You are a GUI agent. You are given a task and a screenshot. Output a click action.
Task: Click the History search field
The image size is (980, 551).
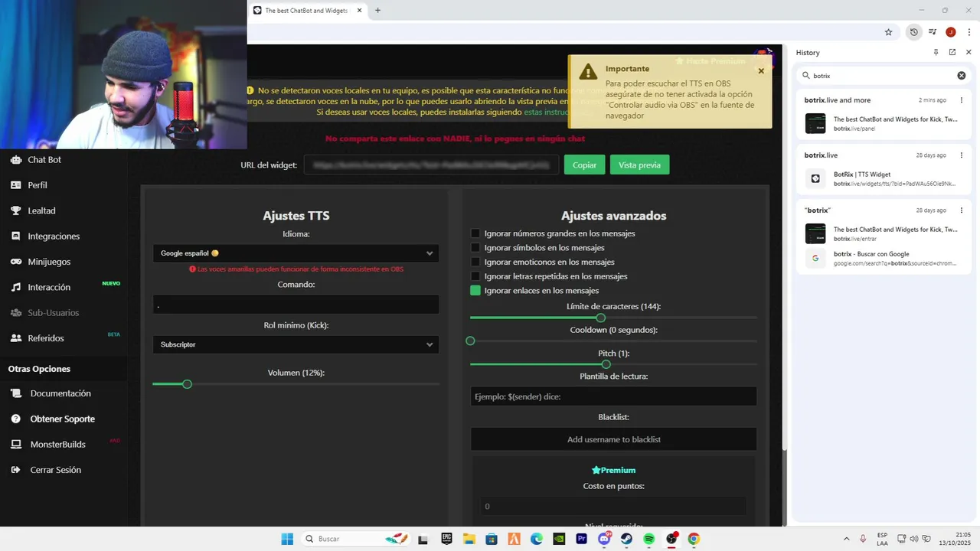(x=884, y=76)
